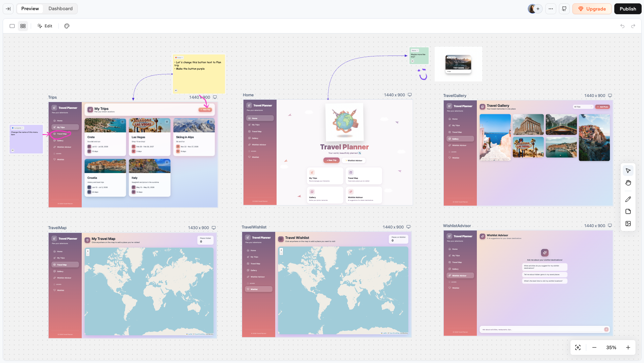Viewport: 644px width, 363px height.
Task: Open the theme palette icon
Action: tap(67, 26)
